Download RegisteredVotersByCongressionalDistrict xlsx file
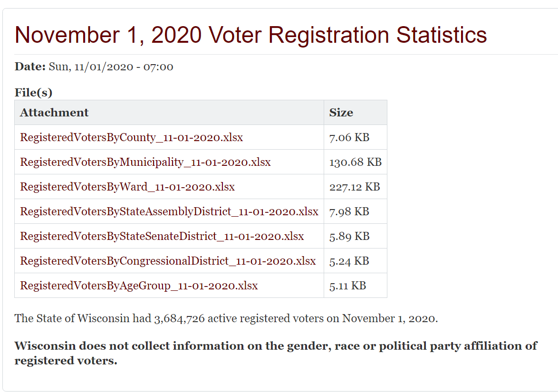 (x=167, y=261)
